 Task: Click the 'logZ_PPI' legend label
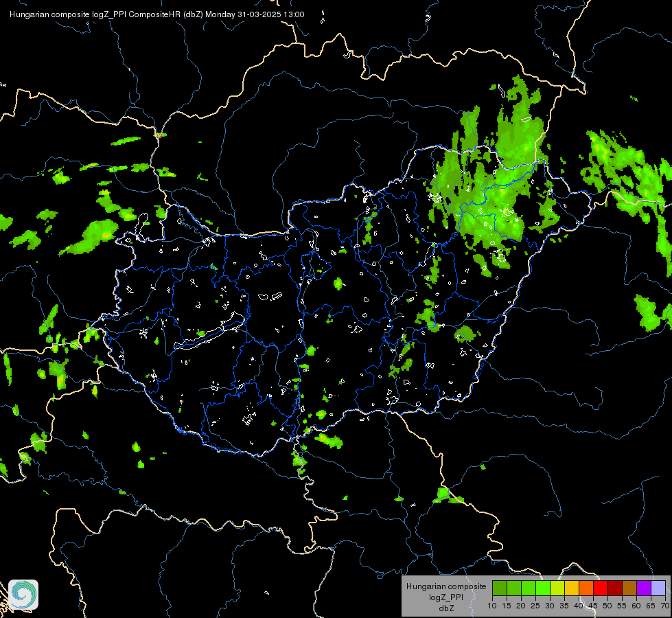(x=446, y=597)
